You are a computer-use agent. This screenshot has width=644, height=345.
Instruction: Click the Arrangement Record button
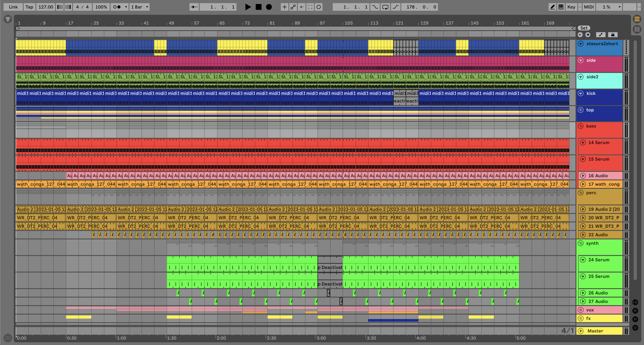pyautogui.click(x=269, y=7)
